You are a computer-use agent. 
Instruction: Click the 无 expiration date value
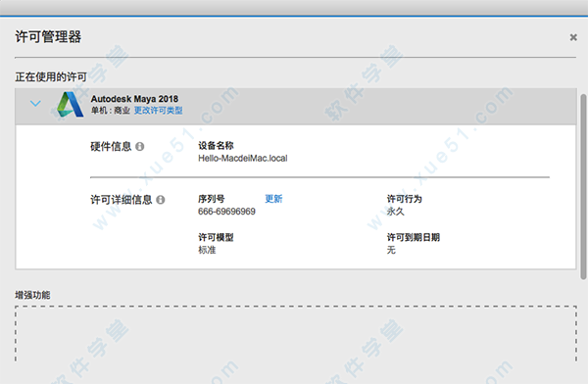391,250
